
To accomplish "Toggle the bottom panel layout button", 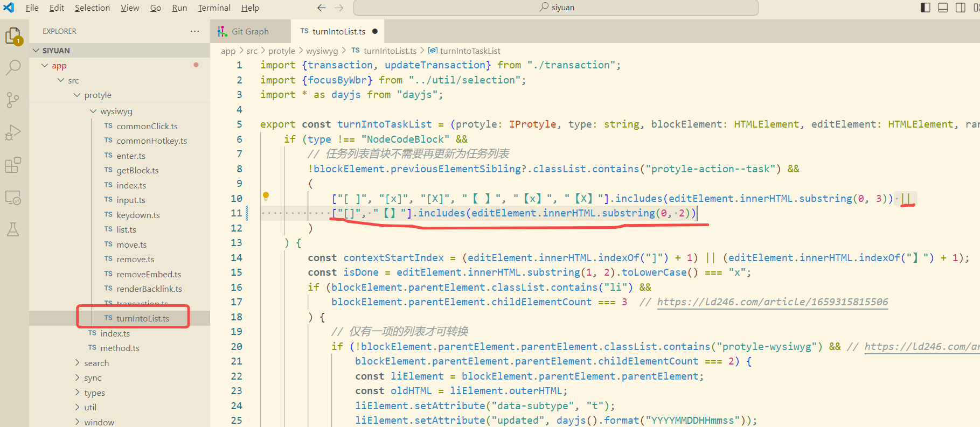I will point(943,8).
